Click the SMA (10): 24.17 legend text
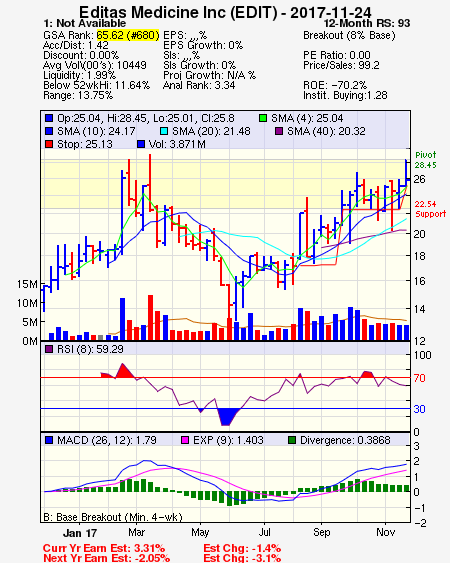 point(96,131)
